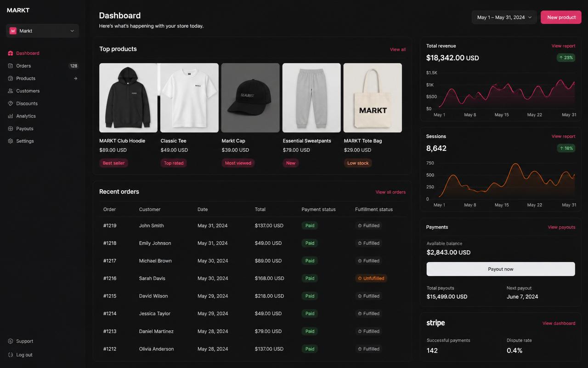Click customer Sarah Davis
The width and height of the screenshot is (588, 368).
[x=152, y=278]
